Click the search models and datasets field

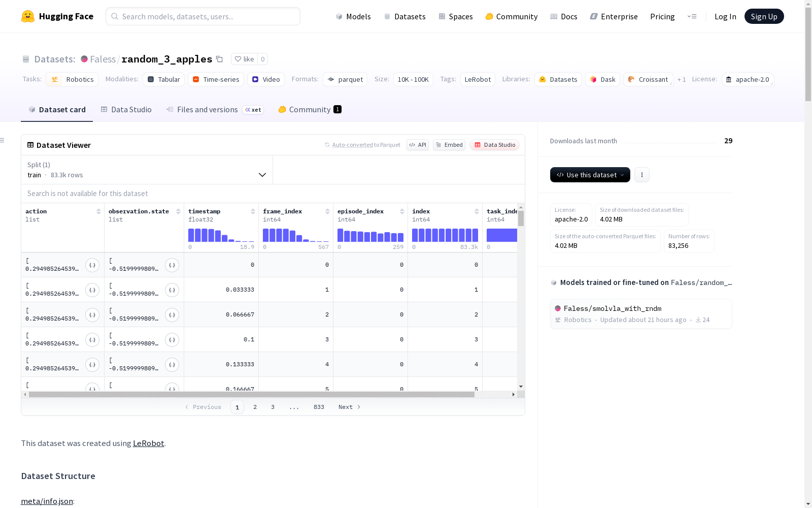tap(203, 16)
